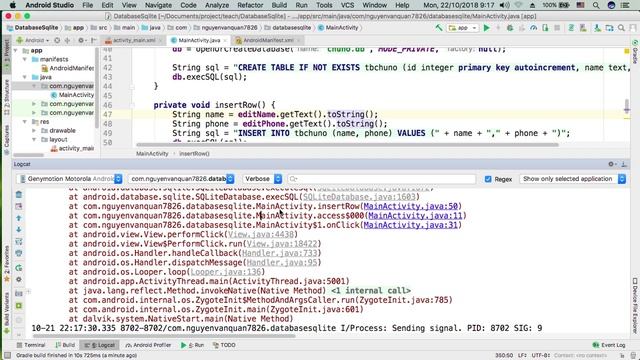Collapse the java folder in project tree
This screenshot has width=640, height=360.
(25, 77)
